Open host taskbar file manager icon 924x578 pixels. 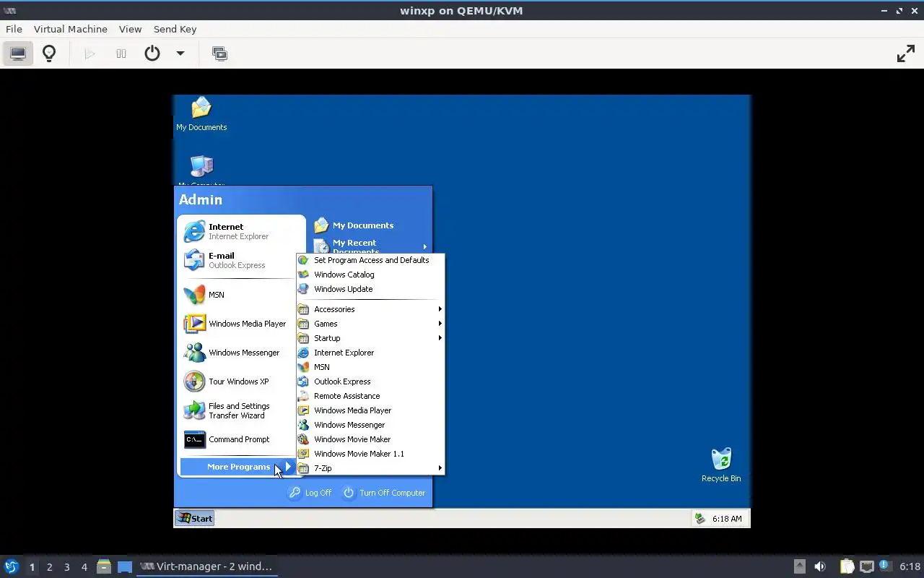(104, 567)
